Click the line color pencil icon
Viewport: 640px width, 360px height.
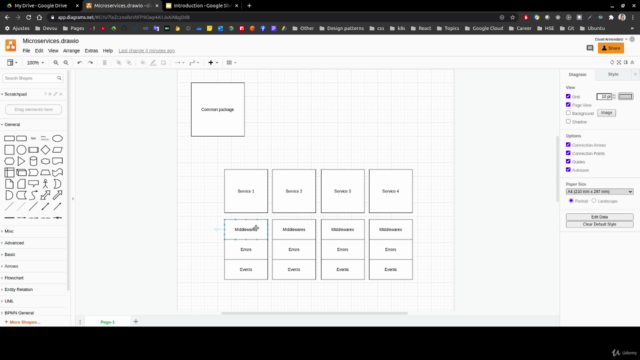click(x=153, y=62)
